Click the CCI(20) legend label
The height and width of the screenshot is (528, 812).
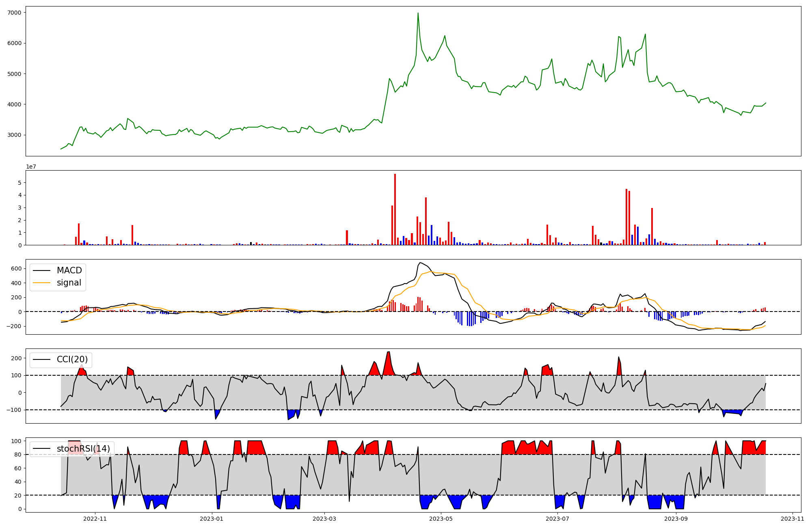(x=72, y=359)
